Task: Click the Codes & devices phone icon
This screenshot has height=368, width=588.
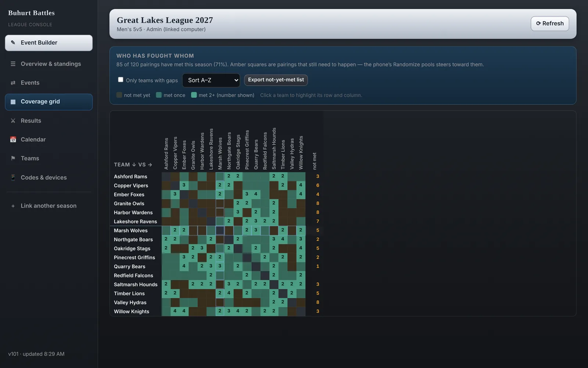Action: [x=13, y=177]
